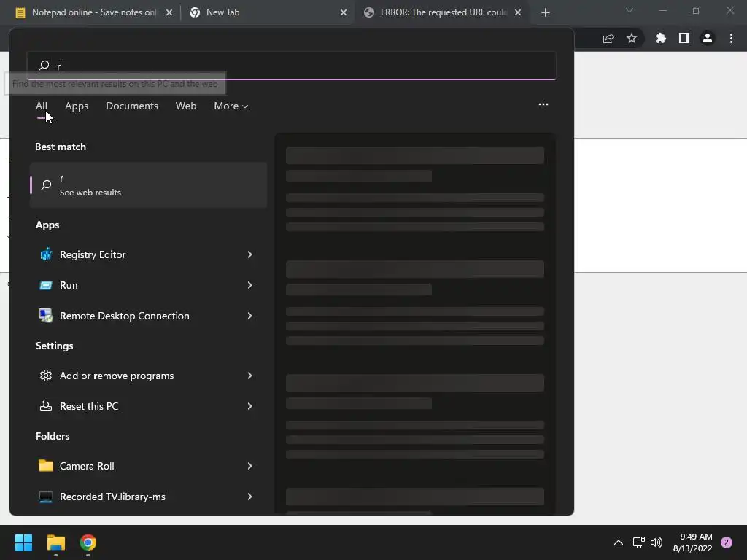747x560 pixels.
Task: Click the Add or remove programs label
Action: pyautogui.click(x=117, y=376)
